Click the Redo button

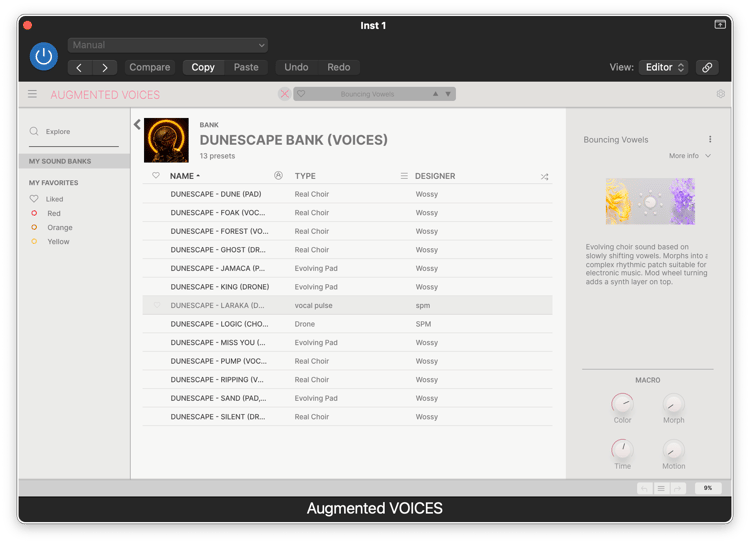point(339,67)
